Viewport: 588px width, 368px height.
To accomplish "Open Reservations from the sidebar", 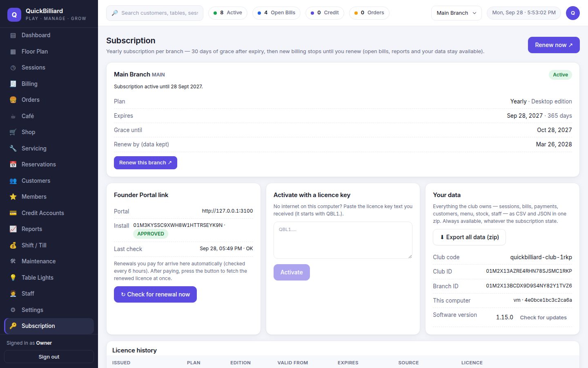I will 49,165.
